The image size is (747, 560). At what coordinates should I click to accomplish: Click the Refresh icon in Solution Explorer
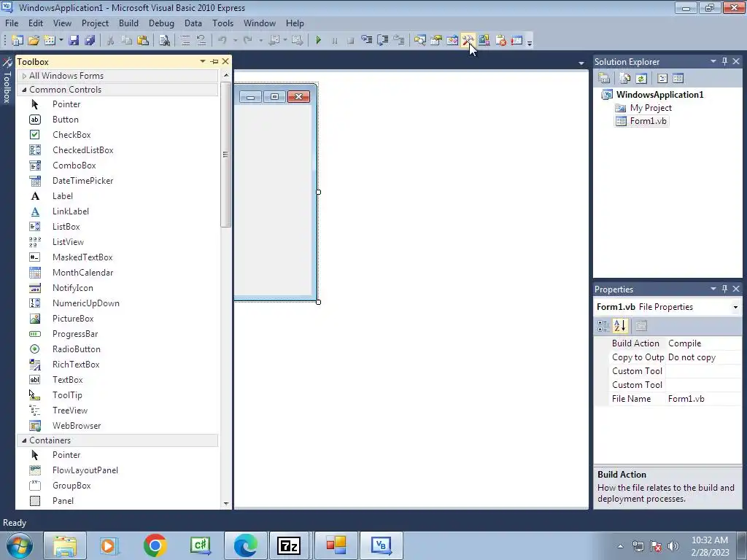click(x=641, y=78)
